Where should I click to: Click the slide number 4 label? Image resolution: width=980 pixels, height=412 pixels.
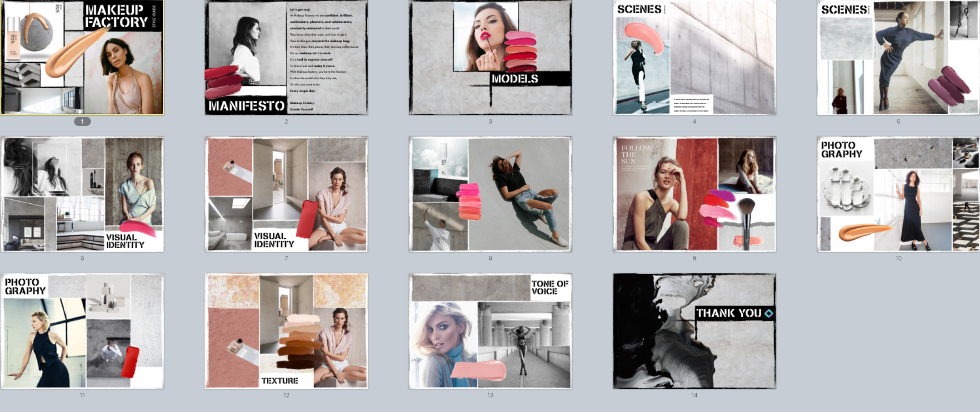pyautogui.click(x=695, y=121)
